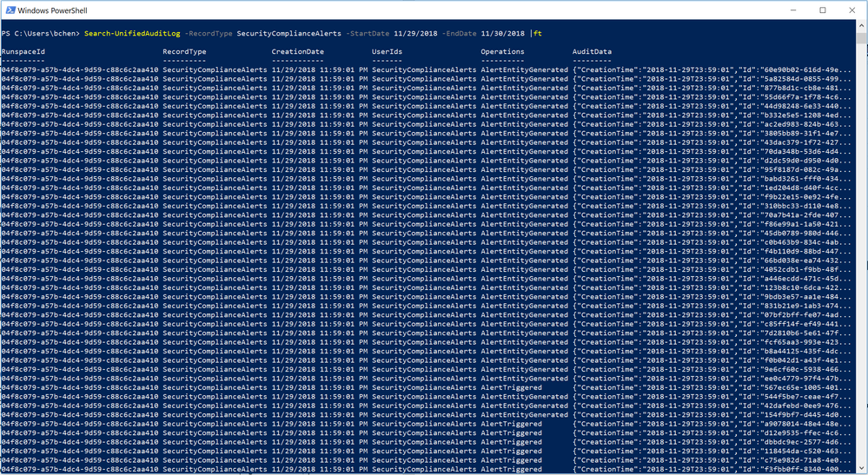868x475 pixels.
Task: Click AuditData entry with Id f3fbb0ff-8340-400
Action: 712,469
